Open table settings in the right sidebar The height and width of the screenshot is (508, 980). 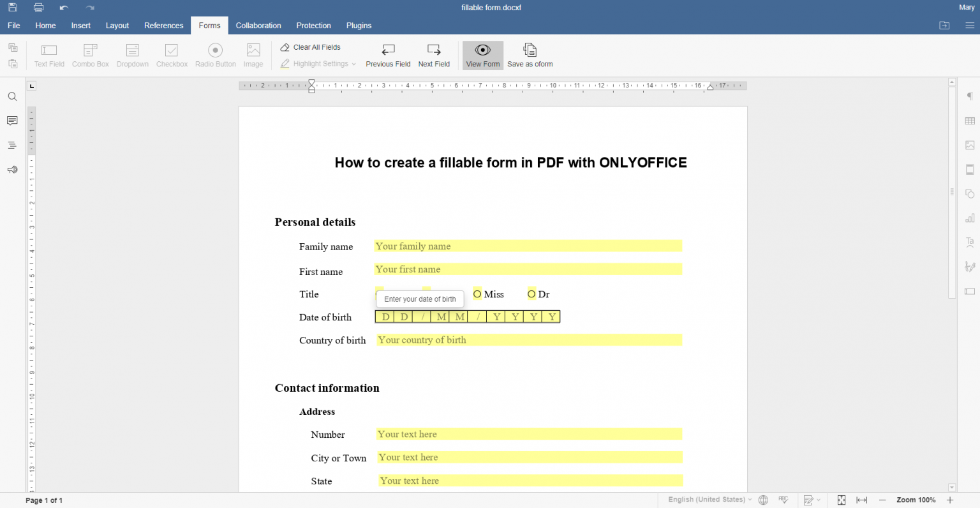(x=970, y=120)
